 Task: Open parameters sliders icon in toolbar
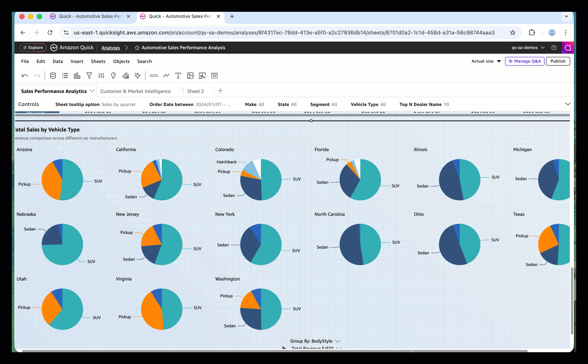point(101,76)
